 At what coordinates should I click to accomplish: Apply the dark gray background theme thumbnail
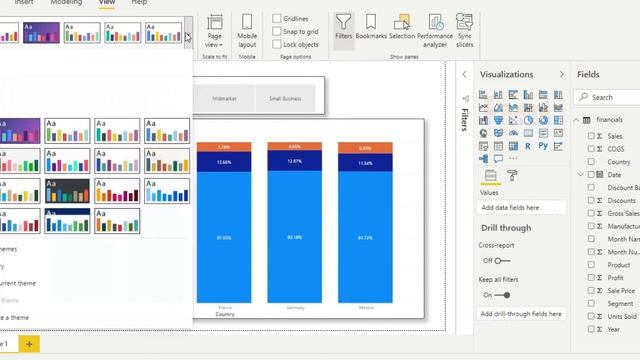point(67,191)
